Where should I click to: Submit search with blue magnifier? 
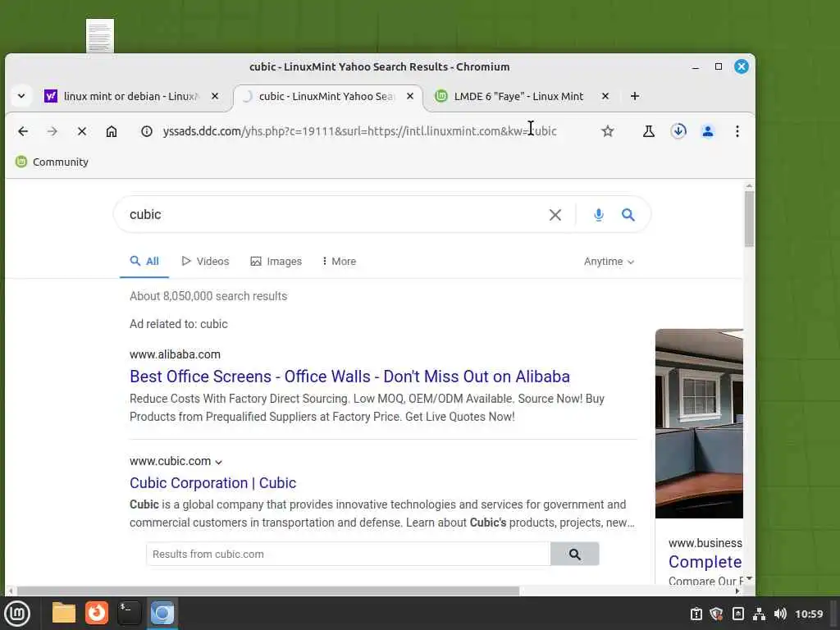pos(628,215)
